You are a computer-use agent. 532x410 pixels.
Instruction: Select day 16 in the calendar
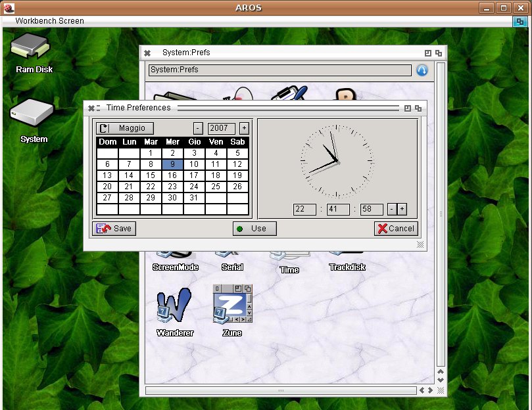pos(172,175)
